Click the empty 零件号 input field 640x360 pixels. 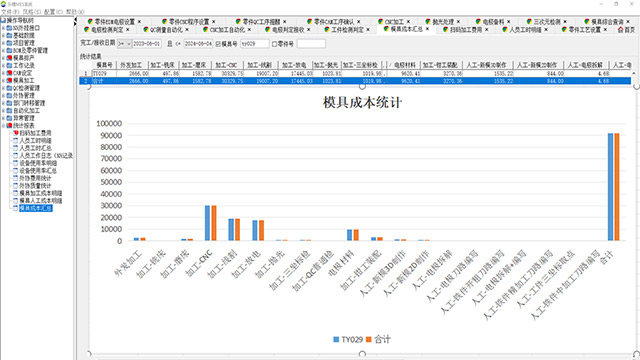click(x=311, y=44)
